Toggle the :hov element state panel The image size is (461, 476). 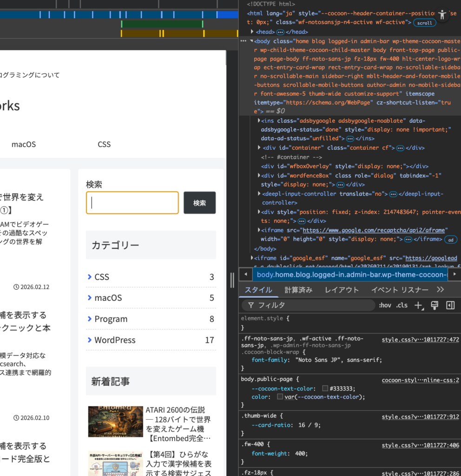click(x=385, y=305)
